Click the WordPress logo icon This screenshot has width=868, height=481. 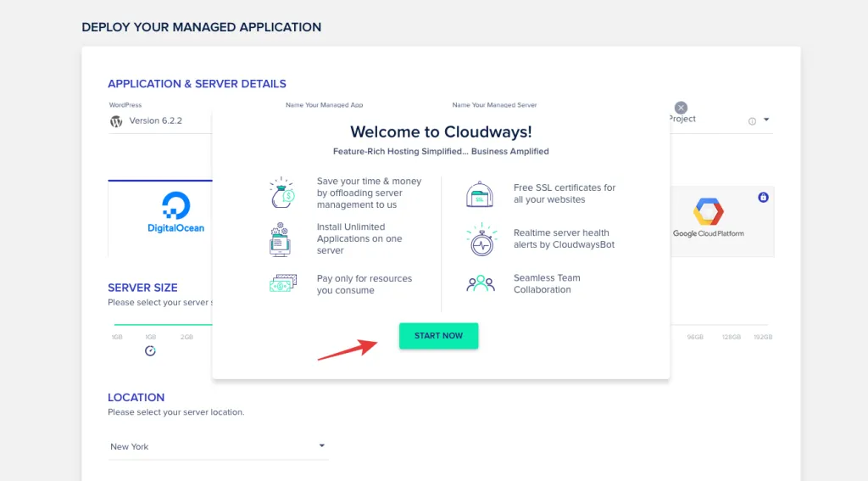(x=116, y=121)
